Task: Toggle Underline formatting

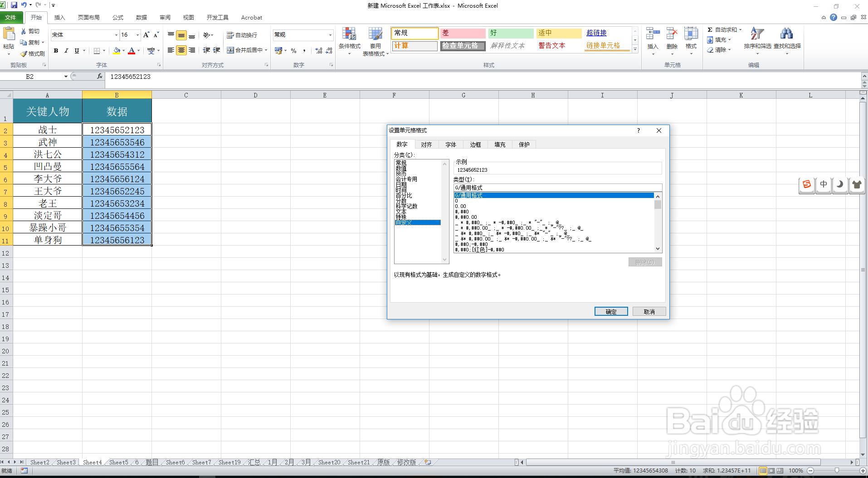Action: (77, 51)
